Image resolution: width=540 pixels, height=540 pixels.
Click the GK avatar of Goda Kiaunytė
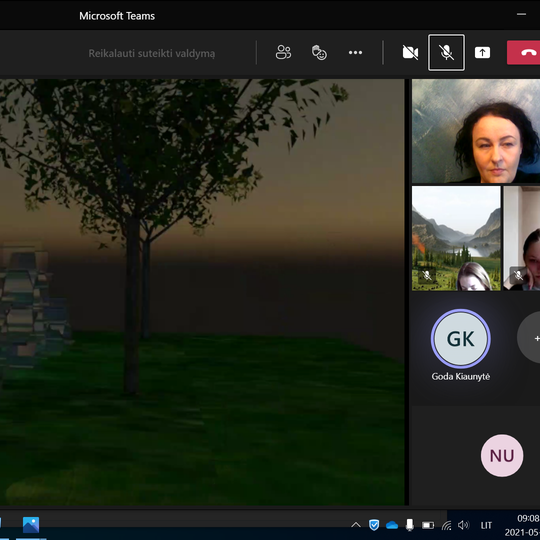tap(460, 339)
